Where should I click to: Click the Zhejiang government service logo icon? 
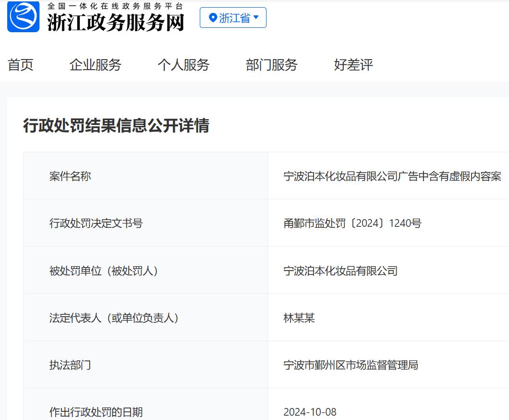[23, 17]
